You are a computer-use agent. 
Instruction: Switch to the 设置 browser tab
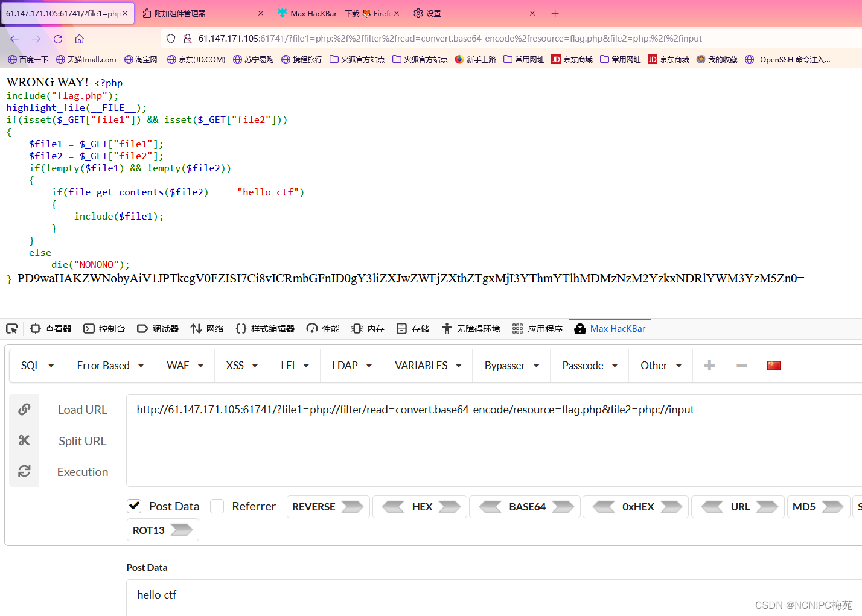[474, 13]
